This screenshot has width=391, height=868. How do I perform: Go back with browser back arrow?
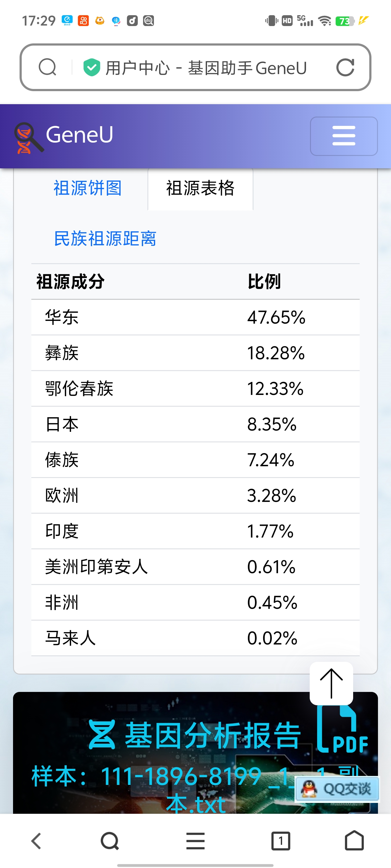click(36, 841)
